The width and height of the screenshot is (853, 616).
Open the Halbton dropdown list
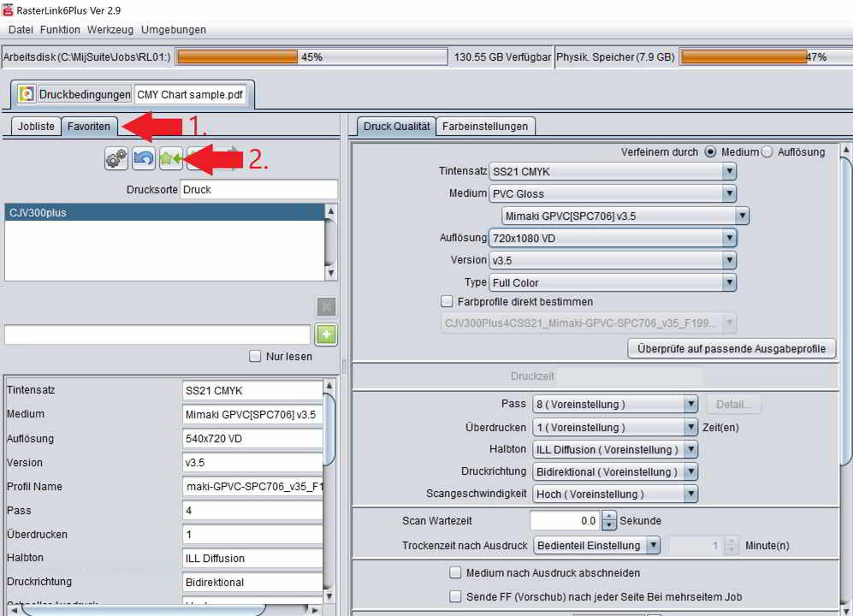pyautogui.click(x=690, y=449)
